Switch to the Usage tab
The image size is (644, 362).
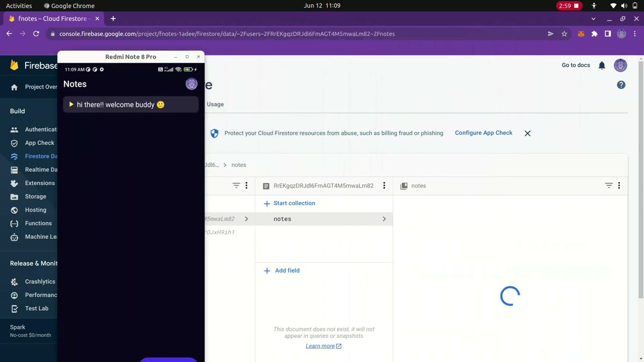click(215, 104)
